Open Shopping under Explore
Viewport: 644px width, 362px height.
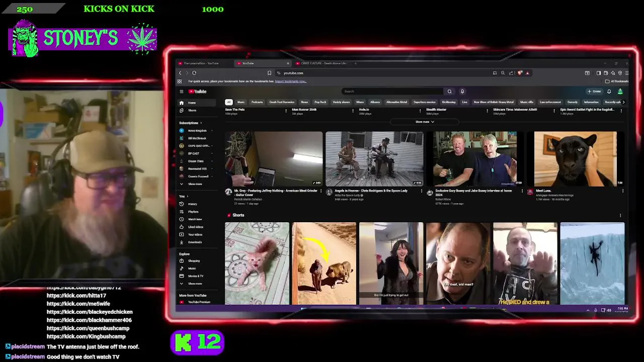click(196, 261)
